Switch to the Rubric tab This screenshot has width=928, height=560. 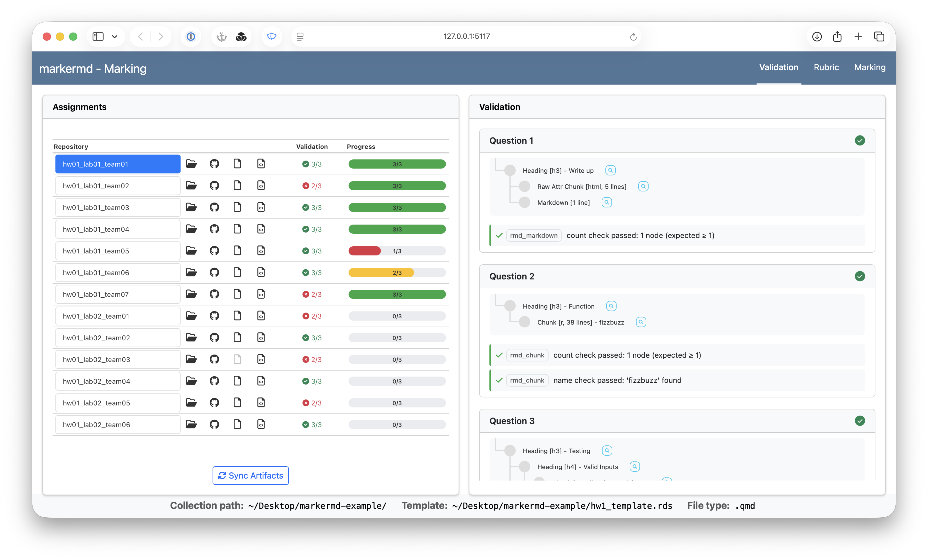coord(826,67)
